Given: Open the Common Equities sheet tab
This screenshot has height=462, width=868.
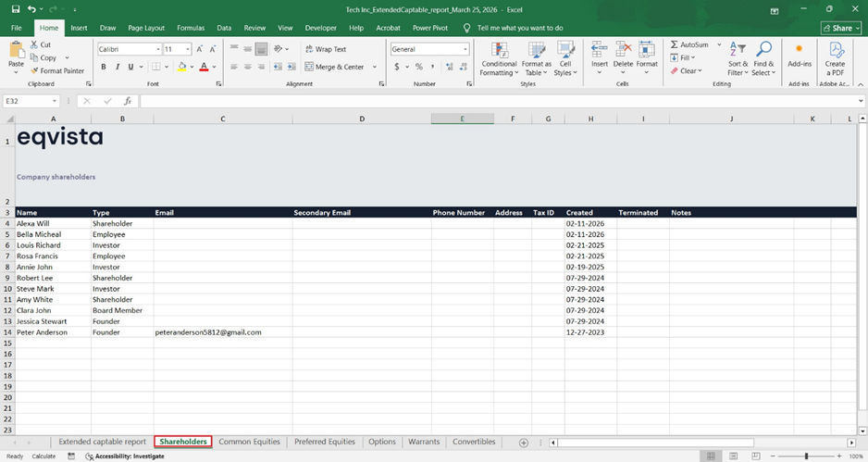Looking at the screenshot, I should (x=249, y=443).
